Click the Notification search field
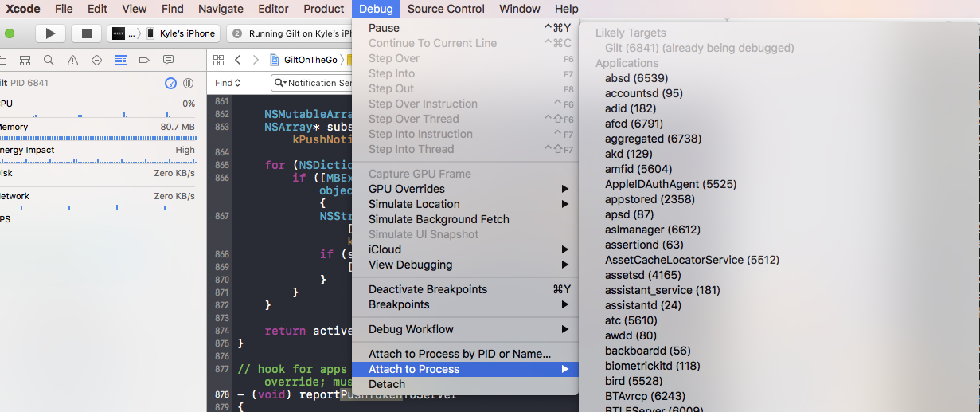The height and width of the screenshot is (412, 980). click(x=312, y=83)
